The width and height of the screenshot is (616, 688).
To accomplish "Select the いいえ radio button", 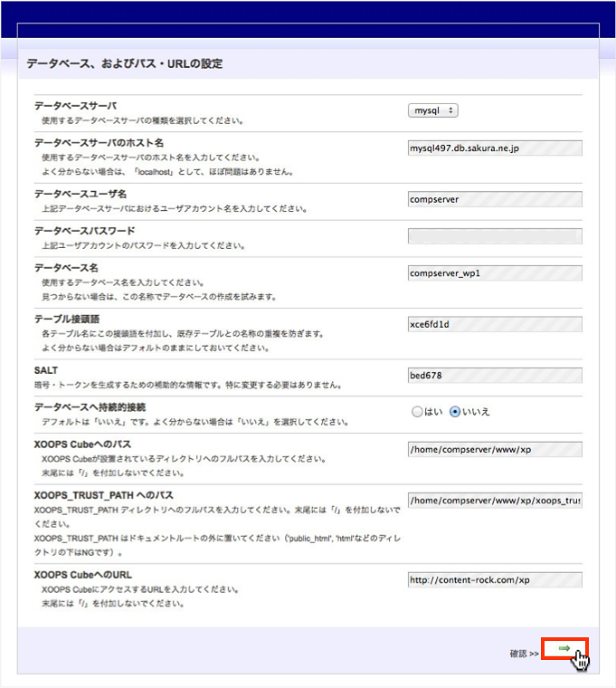I will coord(455,412).
